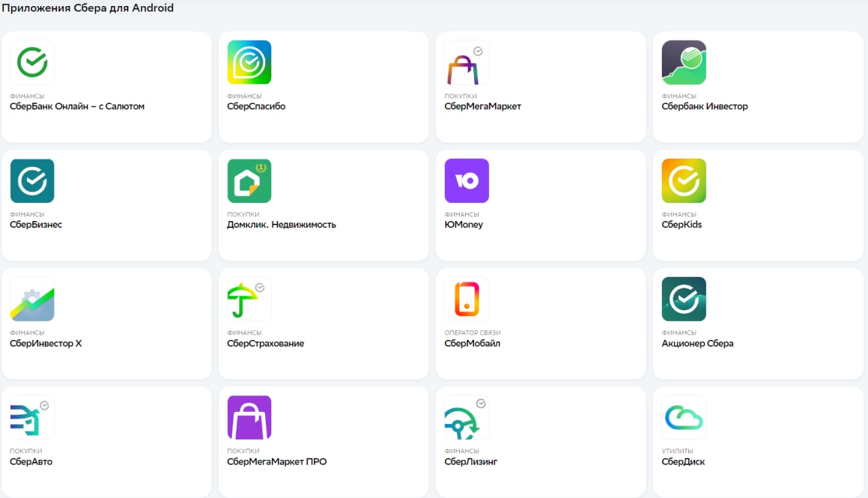868x498 pixels.
Task: Select the СберАвто car icon
Action: (33, 417)
